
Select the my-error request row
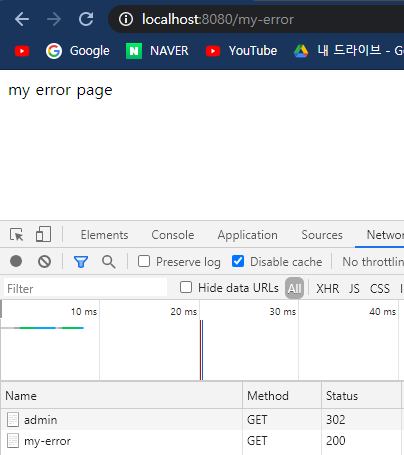202,441
